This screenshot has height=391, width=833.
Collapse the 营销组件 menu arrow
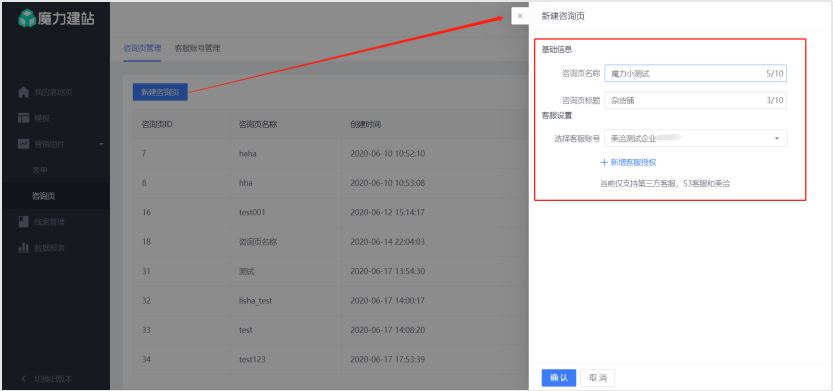pos(101,144)
